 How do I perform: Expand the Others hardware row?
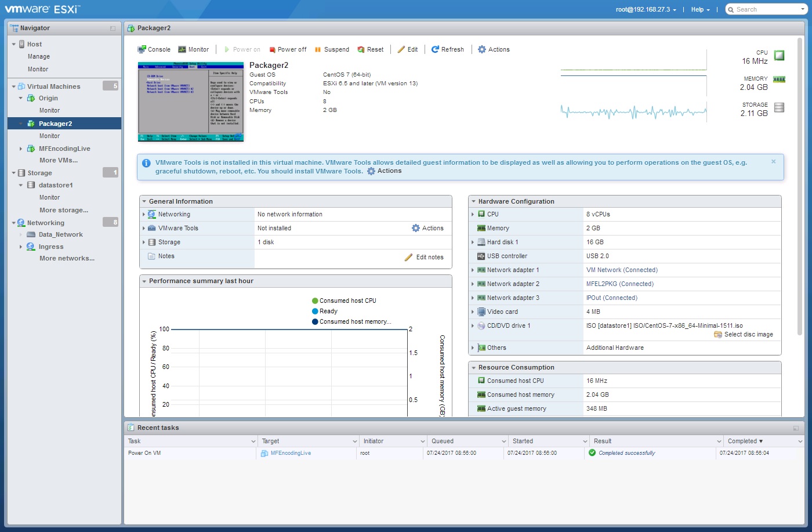click(x=473, y=348)
